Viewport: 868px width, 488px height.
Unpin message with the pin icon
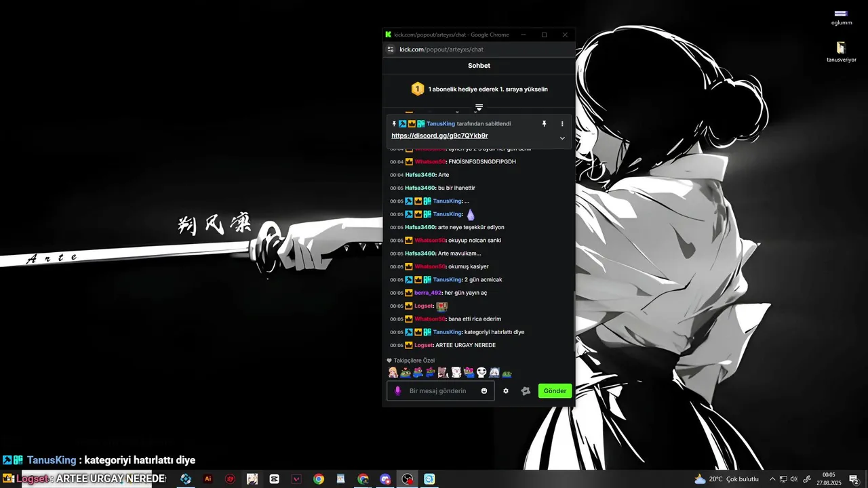544,123
